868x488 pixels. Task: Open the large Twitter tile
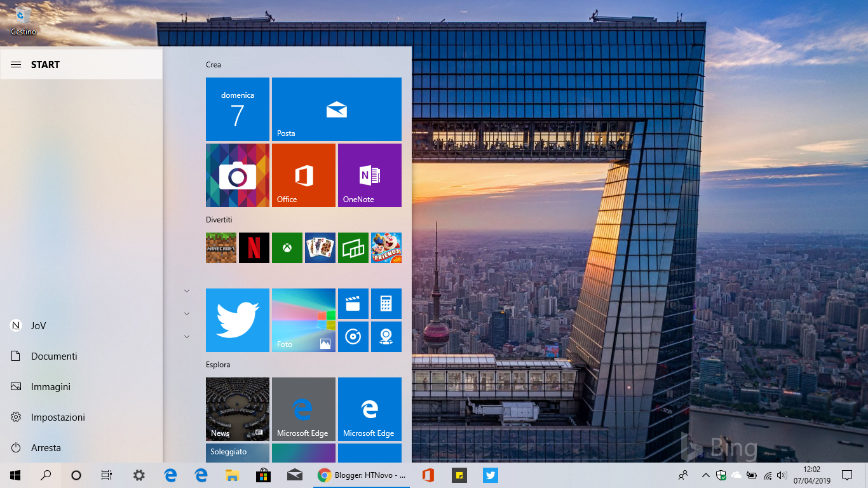pos(238,320)
